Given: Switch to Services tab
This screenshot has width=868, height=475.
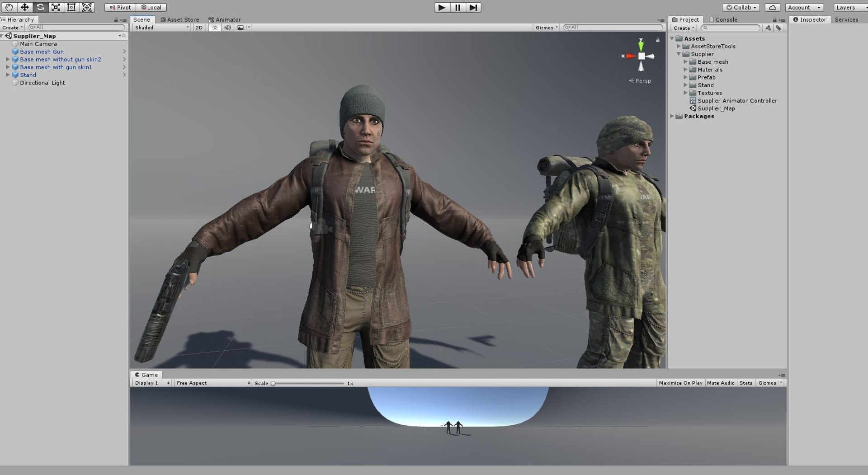Looking at the screenshot, I should [846, 19].
